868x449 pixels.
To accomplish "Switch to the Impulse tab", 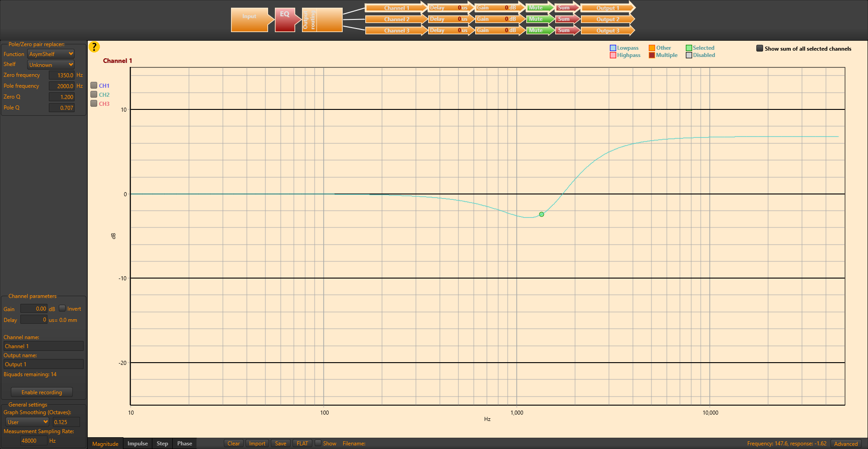I will [137, 444].
